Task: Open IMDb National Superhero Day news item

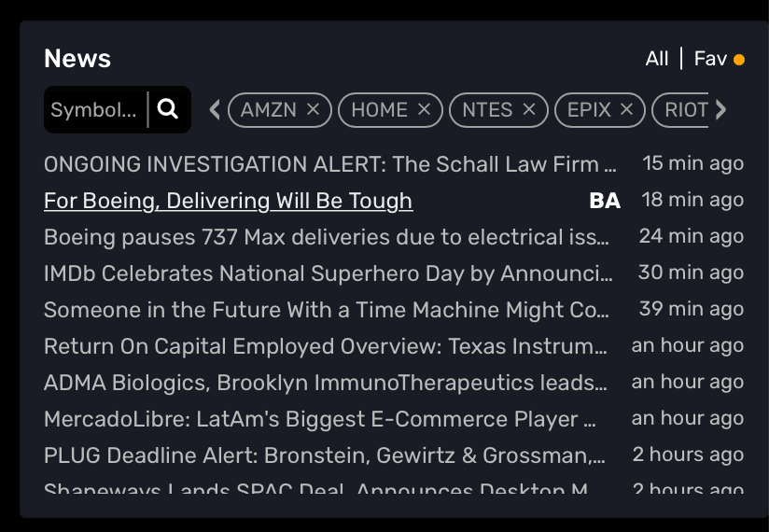Action: click(328, 273)
